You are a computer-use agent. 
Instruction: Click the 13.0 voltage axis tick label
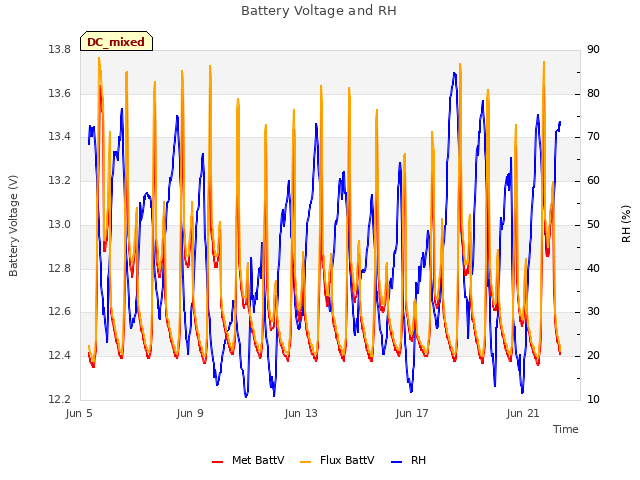tap(60, 224)
